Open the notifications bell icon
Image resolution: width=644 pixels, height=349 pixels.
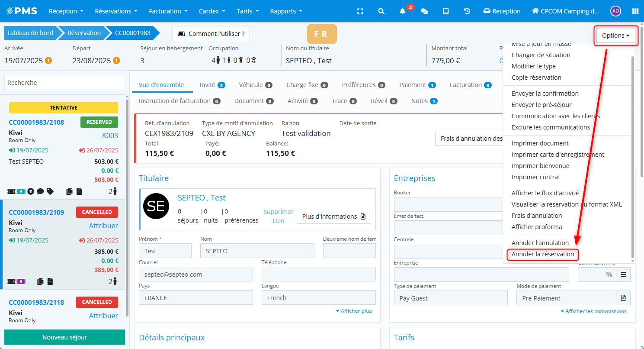(403, 11)
